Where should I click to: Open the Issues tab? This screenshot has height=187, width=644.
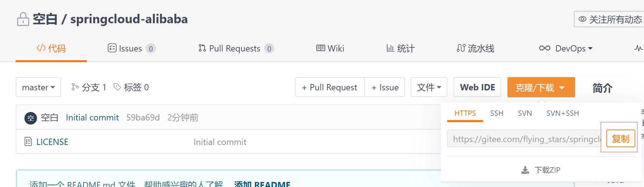132,48
